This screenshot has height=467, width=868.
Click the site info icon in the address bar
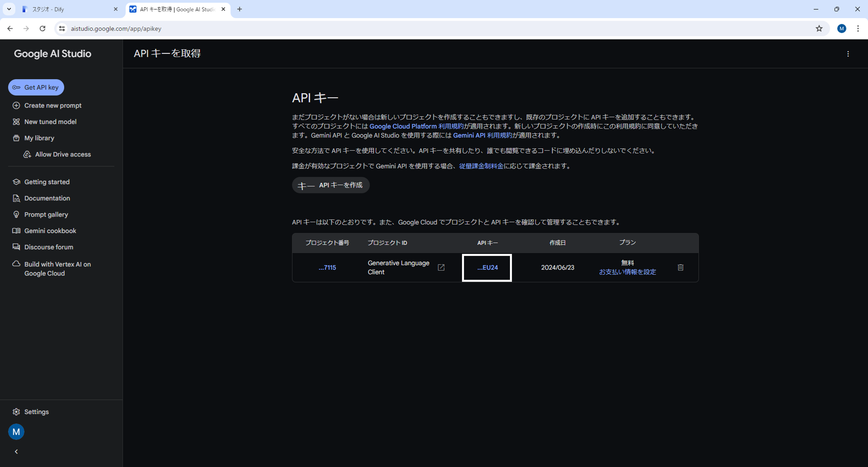click(x=62, y=29)
